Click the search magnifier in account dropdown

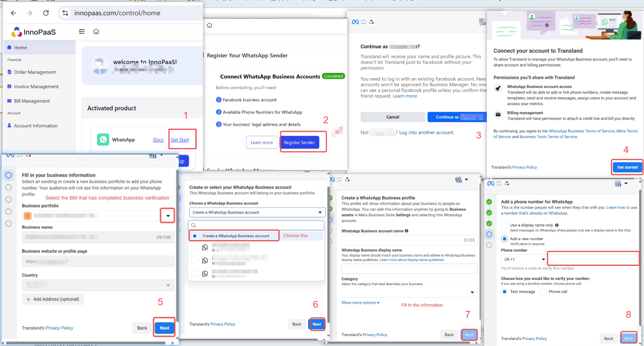(x=194, y=225)
